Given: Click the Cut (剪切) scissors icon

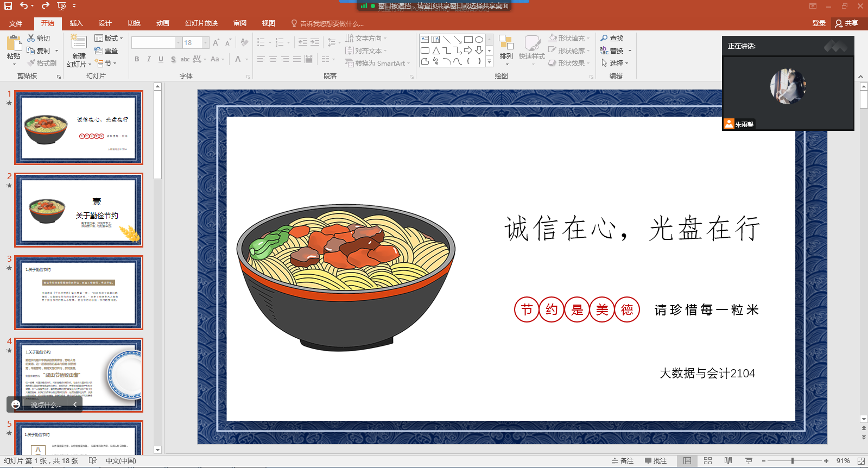Looking at the screenshot, I should 31,38.
